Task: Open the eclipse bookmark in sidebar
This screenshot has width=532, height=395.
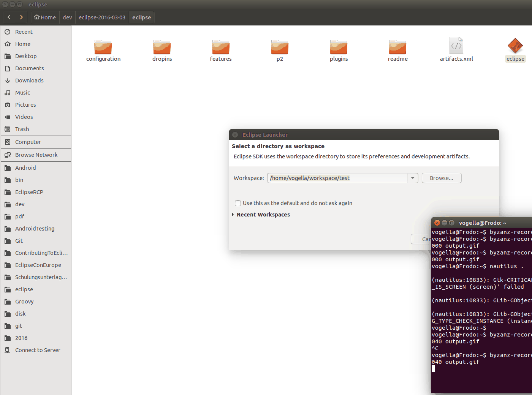Action: (36, 289)
